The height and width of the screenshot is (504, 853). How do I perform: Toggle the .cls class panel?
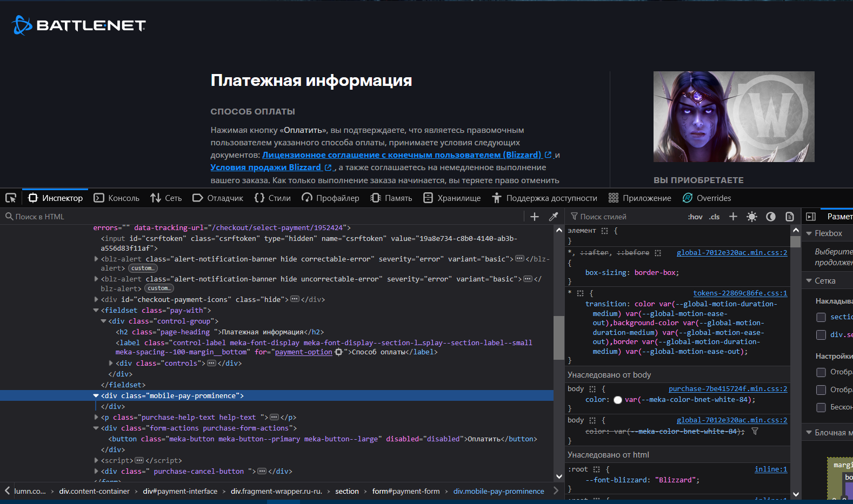715,217
